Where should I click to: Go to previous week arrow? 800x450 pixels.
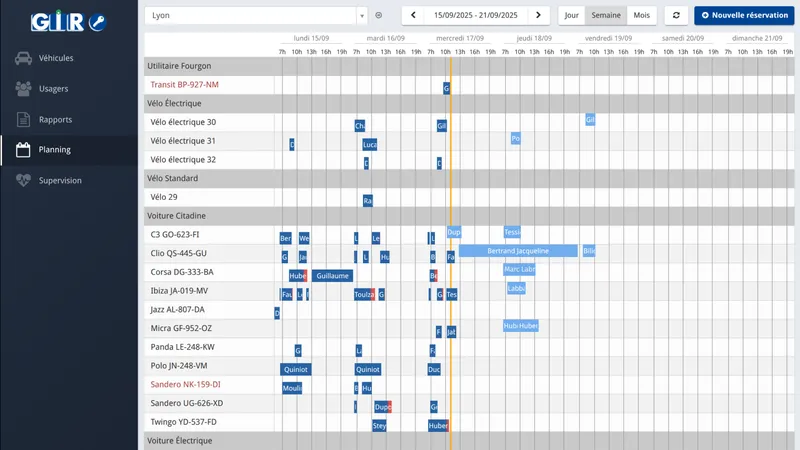(x=412, y=16)
